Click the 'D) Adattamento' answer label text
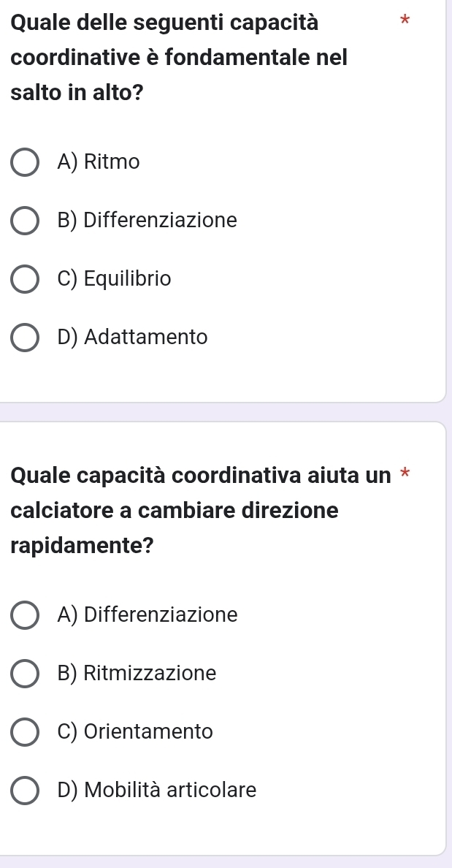Image resolution: width=452 pixels, height=868 pixels. [132, 338]
